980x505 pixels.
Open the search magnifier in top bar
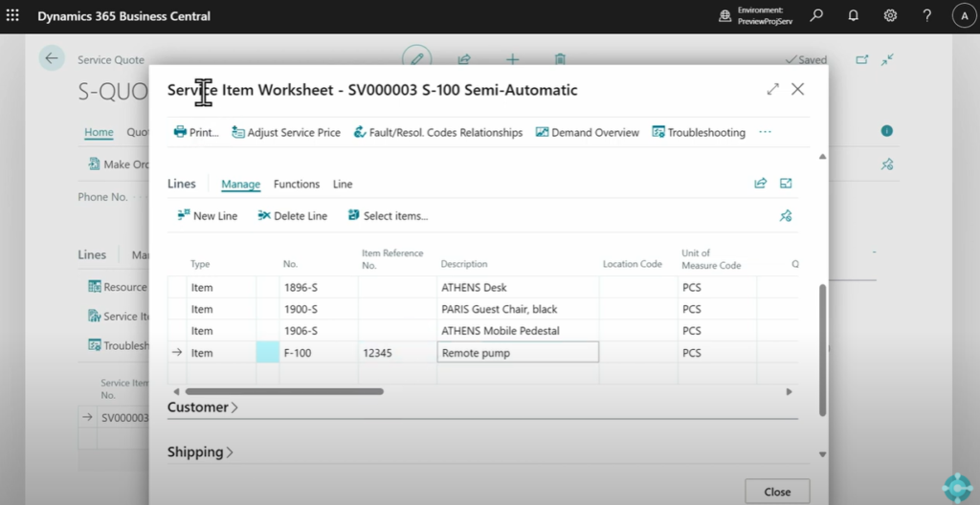tap(816, 15)
